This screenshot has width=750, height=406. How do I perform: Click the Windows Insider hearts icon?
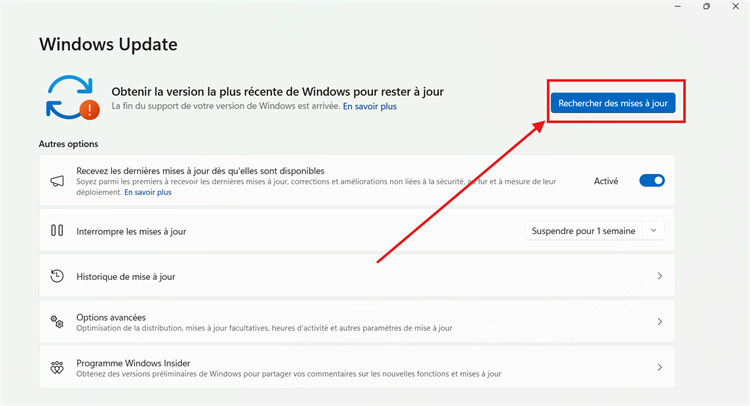pyautogui.click(x=57, y=367)
